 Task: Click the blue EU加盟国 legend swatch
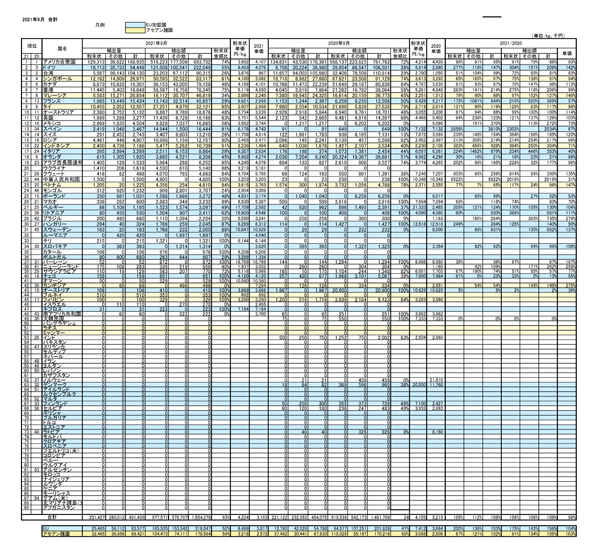click(x=135, y=24)
